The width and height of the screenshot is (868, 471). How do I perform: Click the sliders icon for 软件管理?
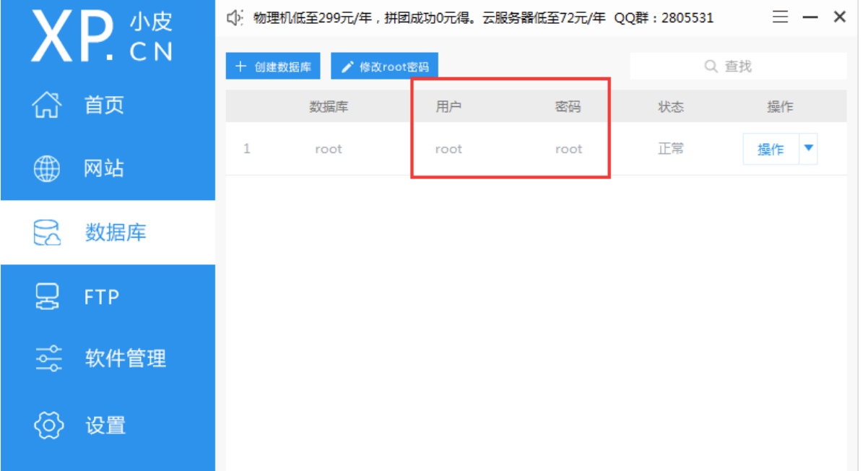point(48,358)
